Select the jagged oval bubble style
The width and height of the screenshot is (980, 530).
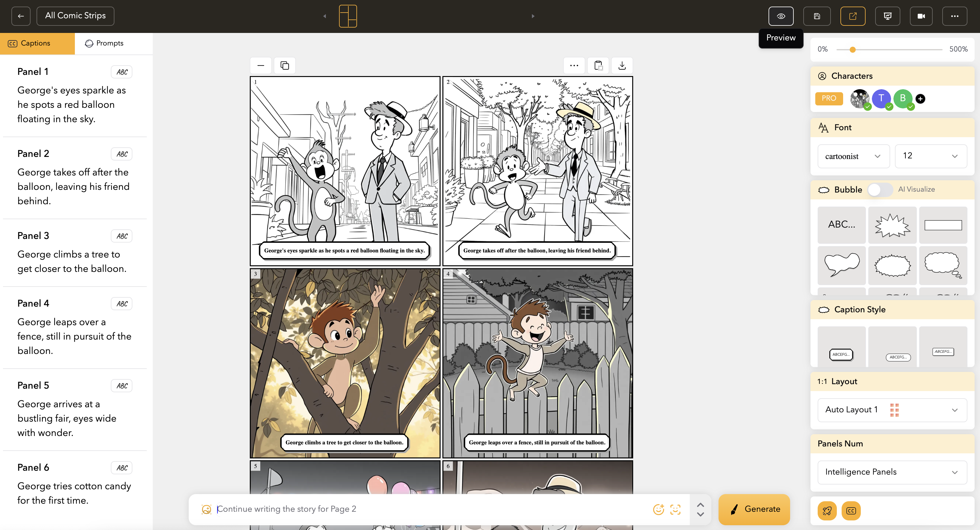tap(892, 265)
